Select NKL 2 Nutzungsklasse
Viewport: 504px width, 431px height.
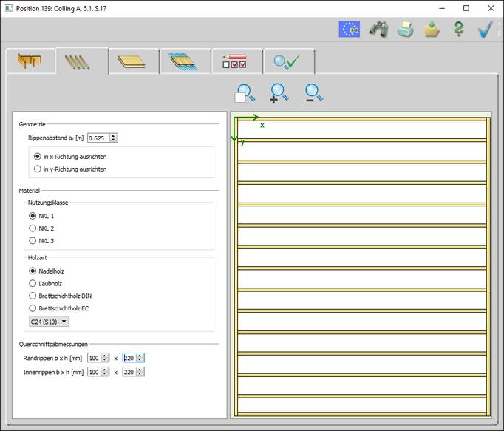[33, 228]
